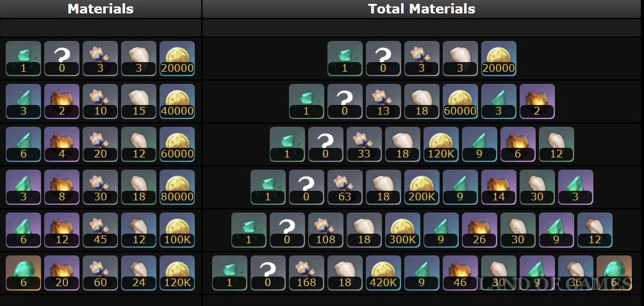
Task: Select the 80000 coin icon
Action: pyautogui.click(x=177, y=187)
